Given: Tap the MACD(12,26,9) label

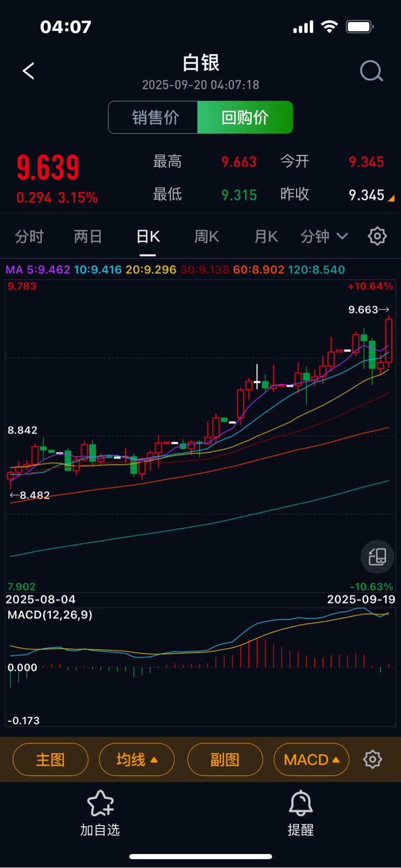Looking at the screenshot, I should (50, 615).
